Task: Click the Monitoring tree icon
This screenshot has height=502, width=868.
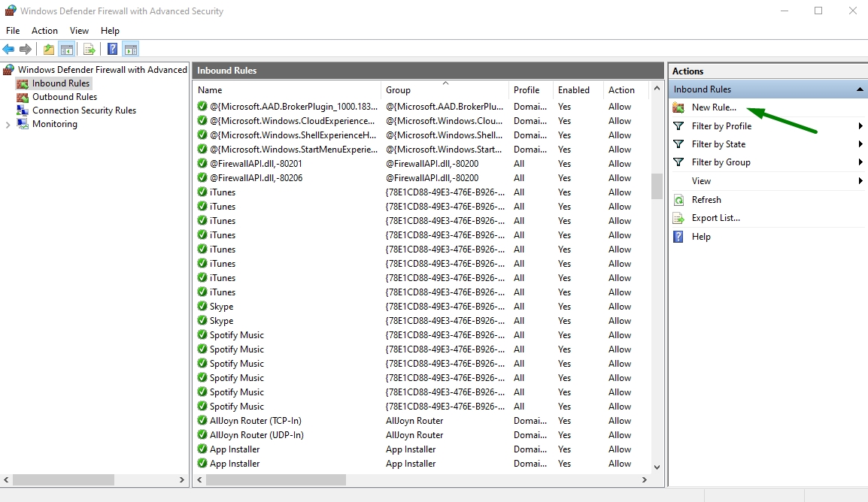Action: 22,124
